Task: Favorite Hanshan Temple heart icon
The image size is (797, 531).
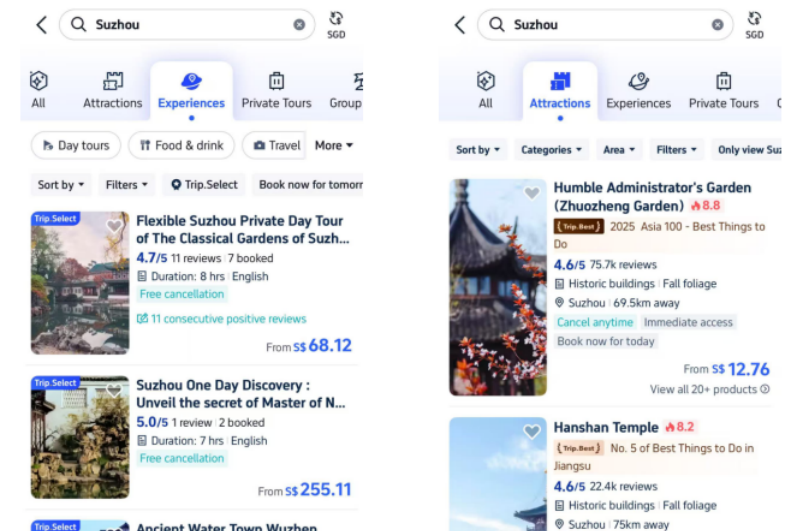Action: pyautogui.click(x=532, y=431)
